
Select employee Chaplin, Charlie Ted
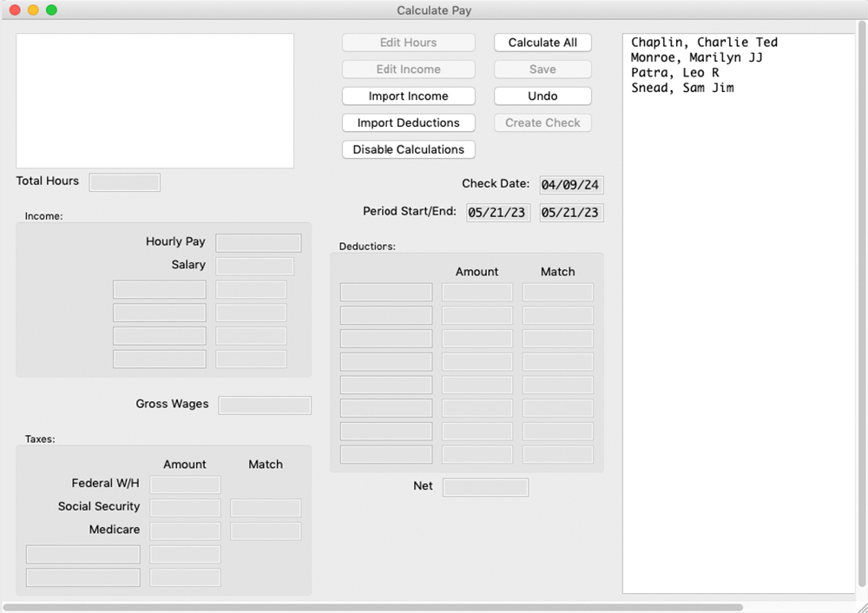point(703,42)
